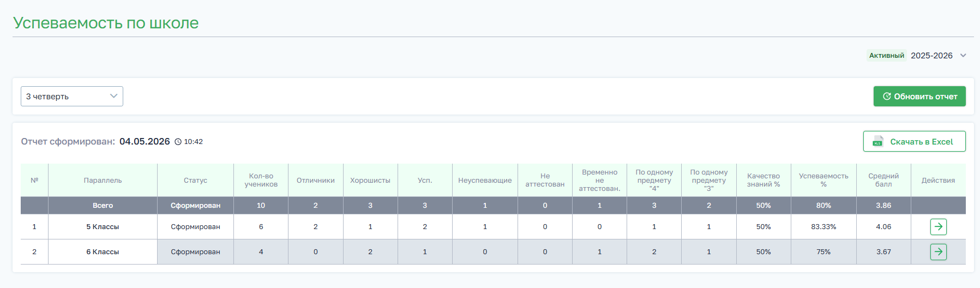Screen dimensions: 980x288
Task: Click Сформирован status in Всего row
Action: click(195, 206)
